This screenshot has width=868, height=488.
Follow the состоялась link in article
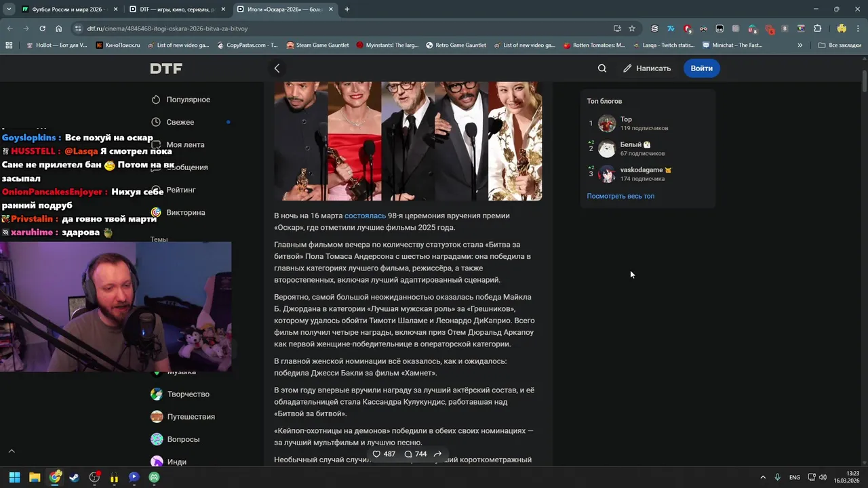pos(365,216)
